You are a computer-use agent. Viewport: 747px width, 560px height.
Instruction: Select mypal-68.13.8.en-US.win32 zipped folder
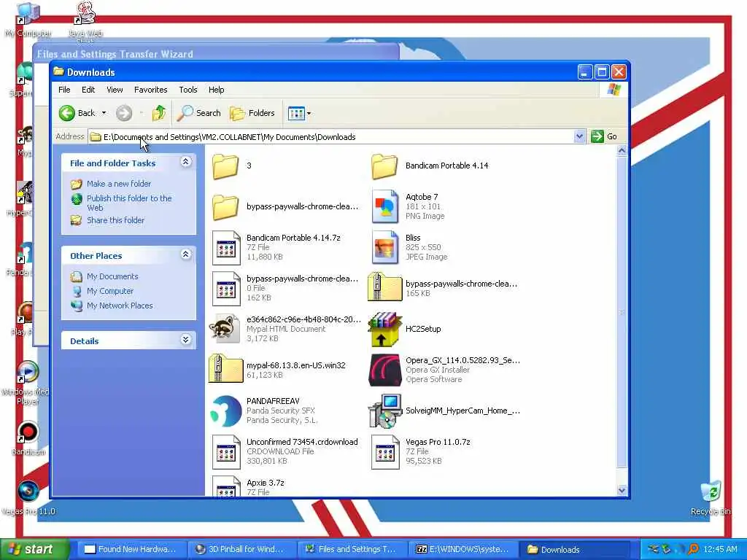[x=226, y=368]
